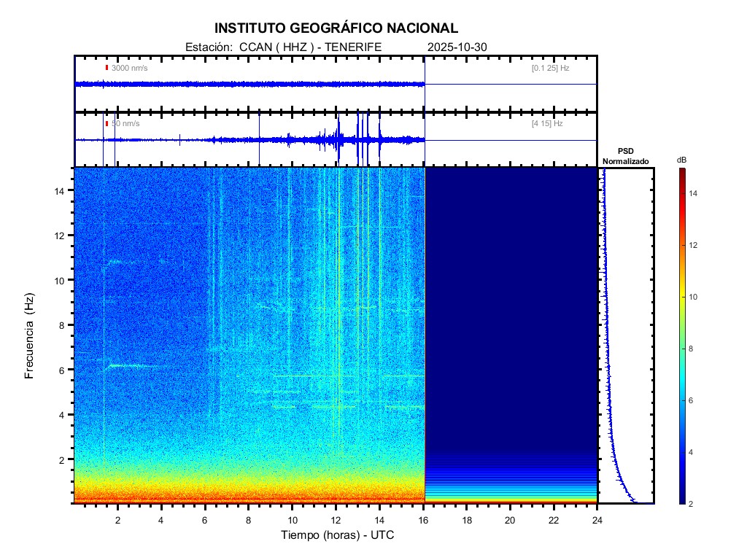Click the empty dark blue spectrogram area after 16h

511,306
